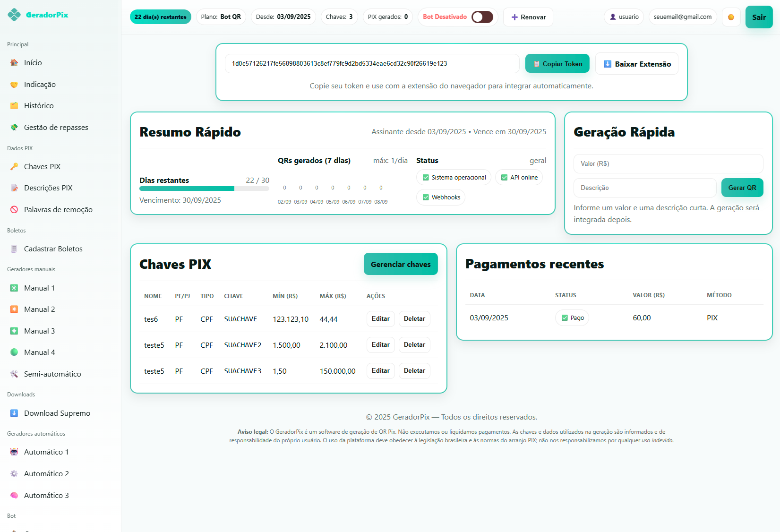
Task: Open Cadastrar Boletos in the sidebar
Action: pyautogui.click(x=53, y=249)
